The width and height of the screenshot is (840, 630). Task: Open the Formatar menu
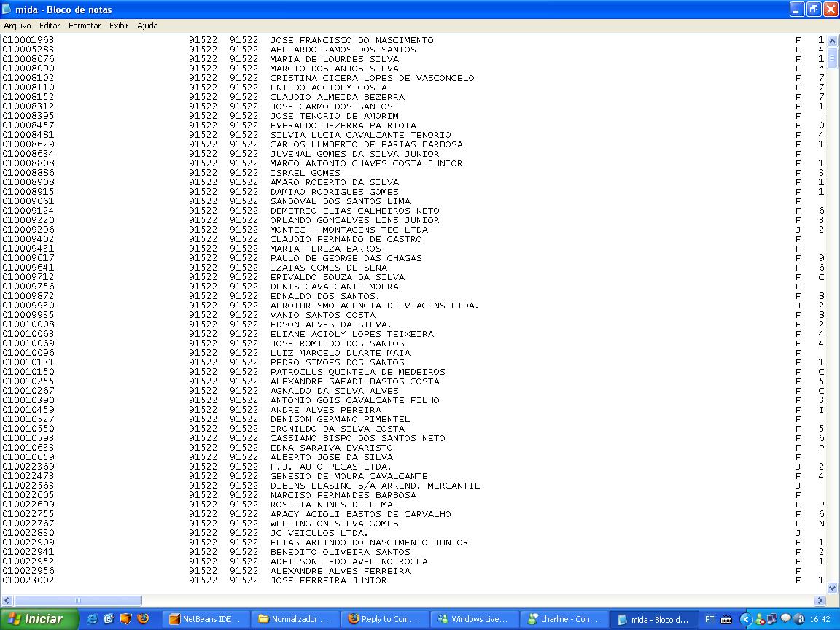point(84,26)
